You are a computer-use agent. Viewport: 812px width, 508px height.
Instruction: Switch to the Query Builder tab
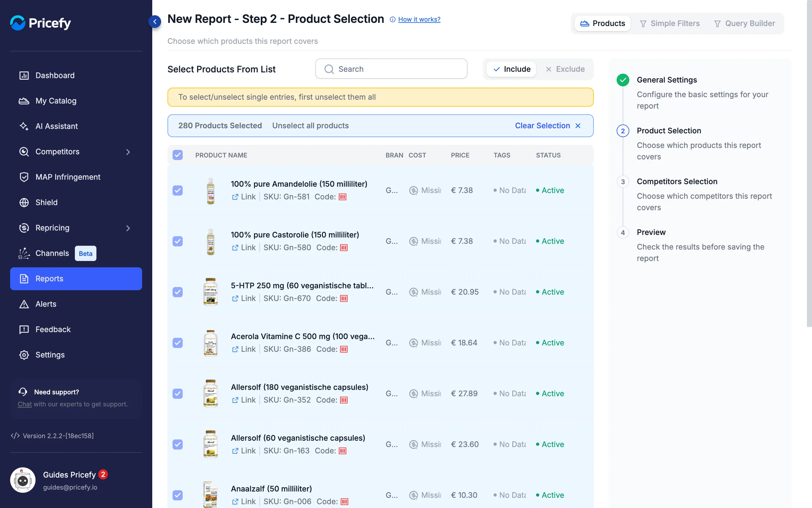pyautogui.click(x=744, y=23)
